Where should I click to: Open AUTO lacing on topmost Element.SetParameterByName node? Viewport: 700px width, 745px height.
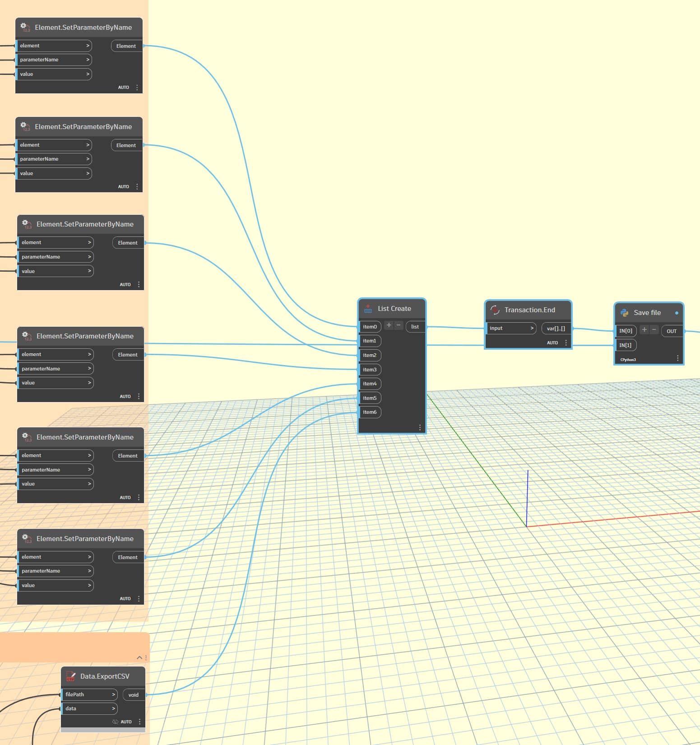pos(124,87)
